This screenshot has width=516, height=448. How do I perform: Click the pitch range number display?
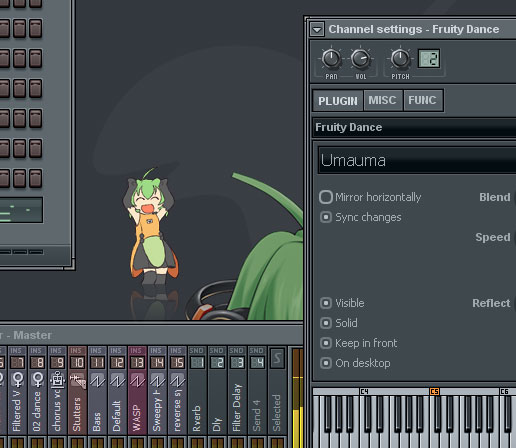pos(429,59)
